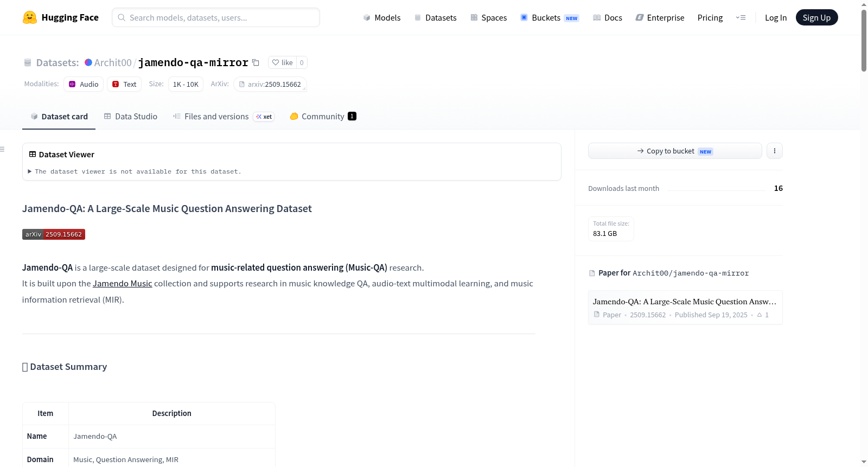Switch to the Data Studio tab

[131, 117]
